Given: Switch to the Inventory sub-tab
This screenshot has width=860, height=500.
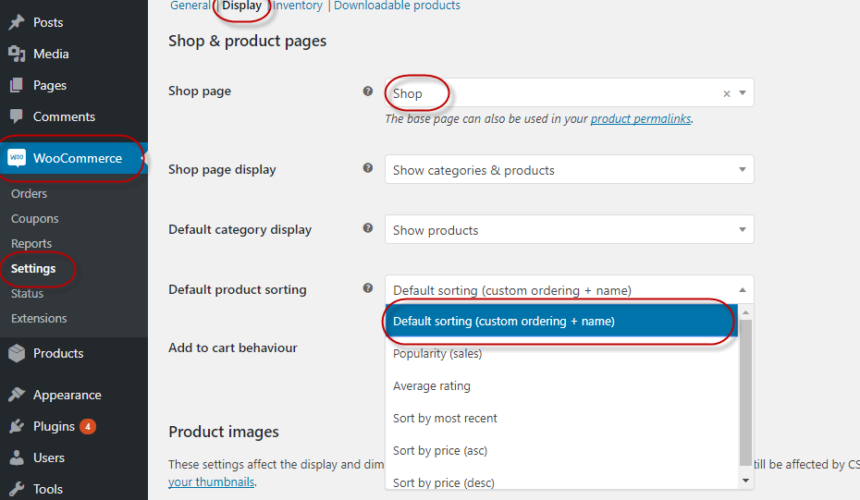Looking at the screenshot, I should pyautogui.click(x=298, y=5).
